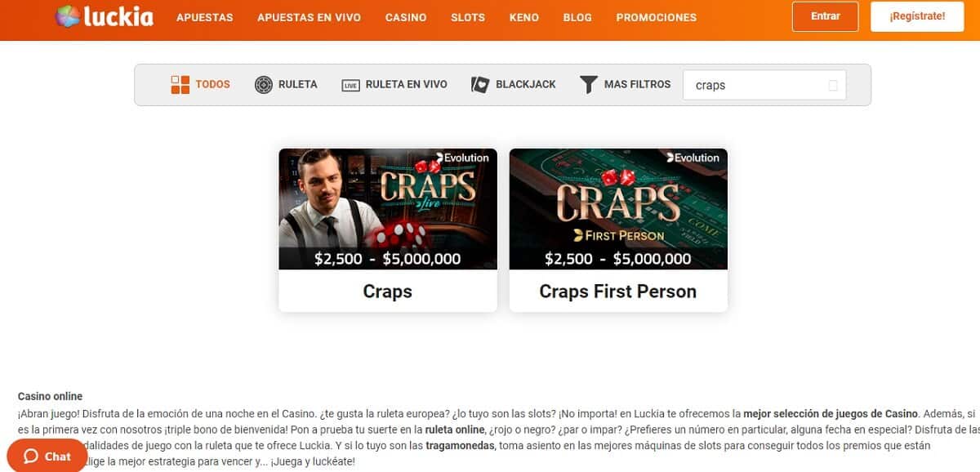Open the Keno page
Viewport: 980px width, 472px height.
click(x=523, y=17)
